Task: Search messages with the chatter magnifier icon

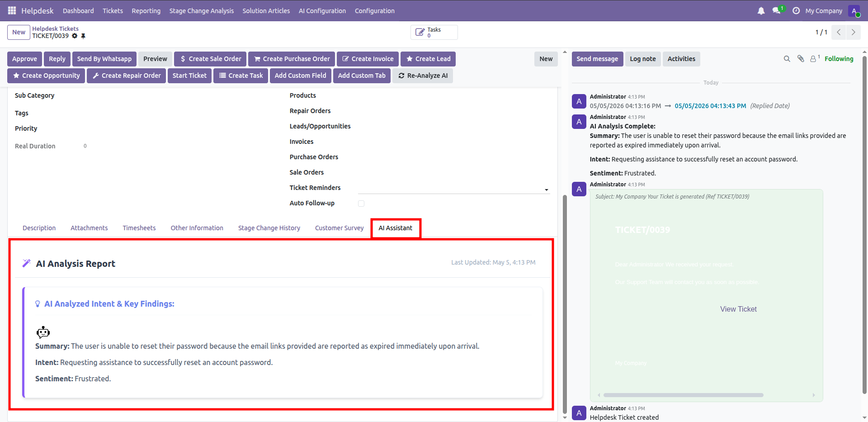Action: pos(787,59)
